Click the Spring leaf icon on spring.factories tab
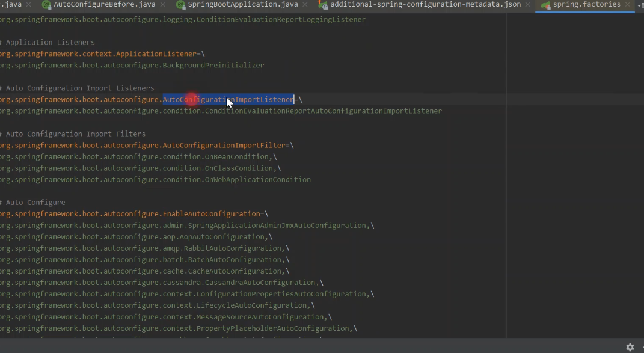The height and width of the screenshot is (353, 644). tap(546, 5)
